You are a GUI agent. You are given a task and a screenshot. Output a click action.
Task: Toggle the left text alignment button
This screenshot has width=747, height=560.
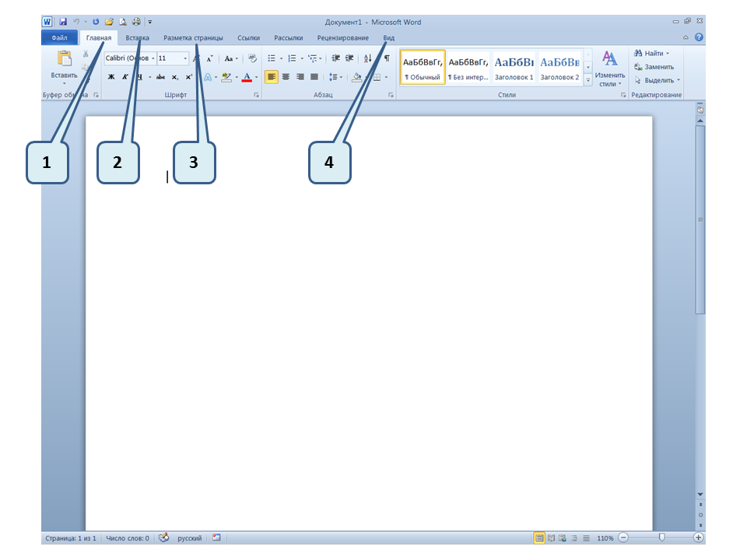pos(271,77)
